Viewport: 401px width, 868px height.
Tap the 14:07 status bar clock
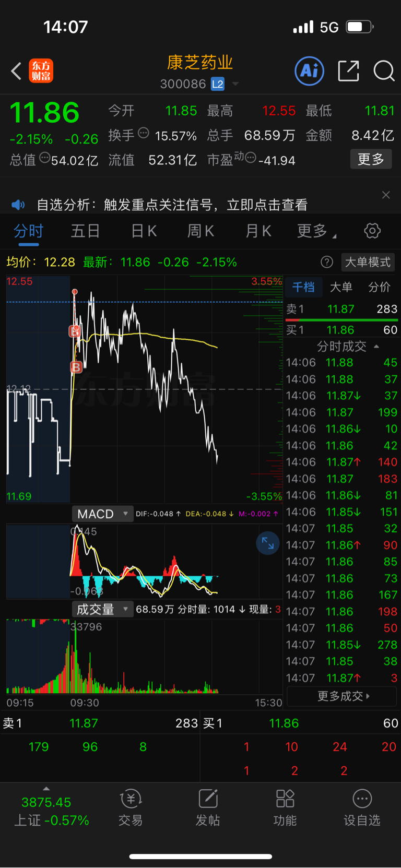pos(66,27)
